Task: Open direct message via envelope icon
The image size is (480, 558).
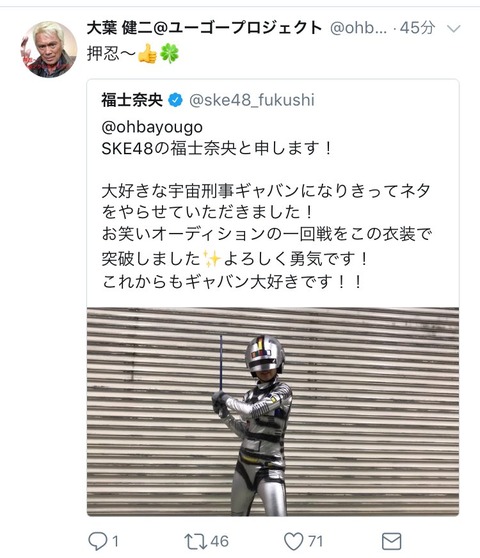Action: (x=391, y=541)
